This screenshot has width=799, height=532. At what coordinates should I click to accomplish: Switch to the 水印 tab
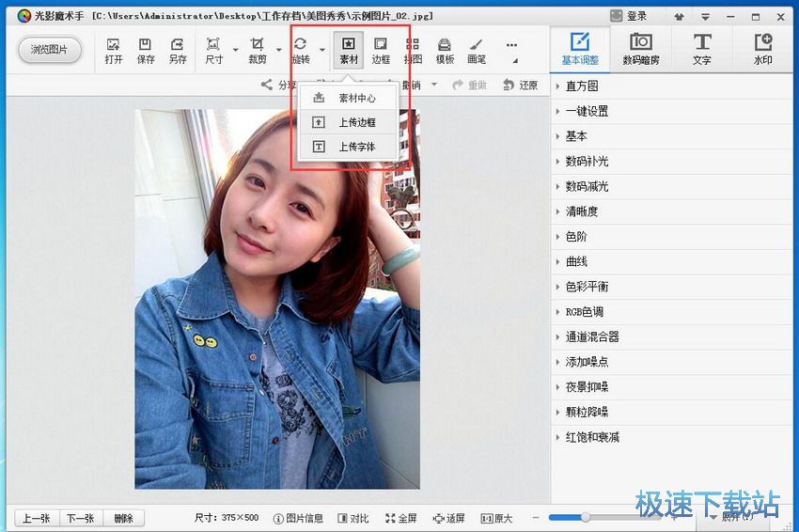click(x=763, y=49)
